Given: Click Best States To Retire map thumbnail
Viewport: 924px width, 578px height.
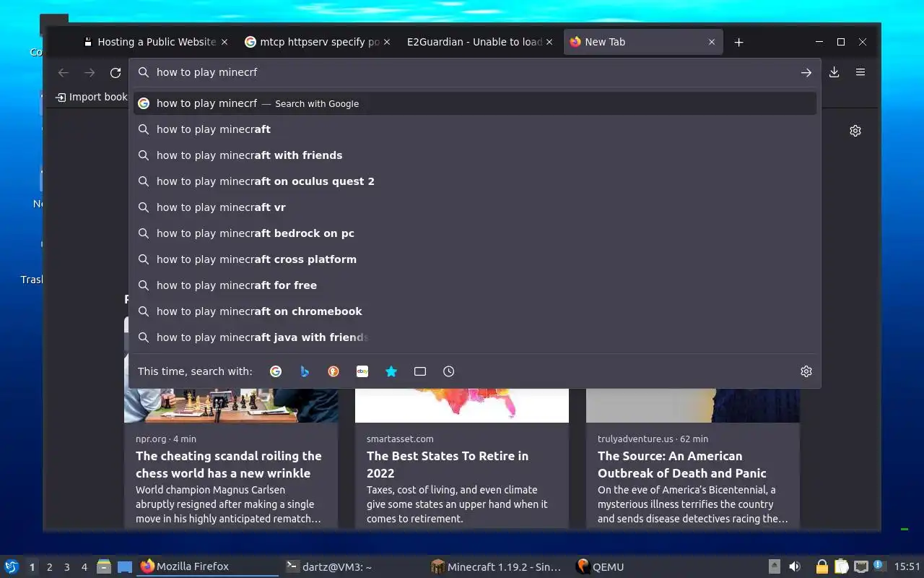Looking at the screenshot, I should pyautogui.click(x=462, y=405).
